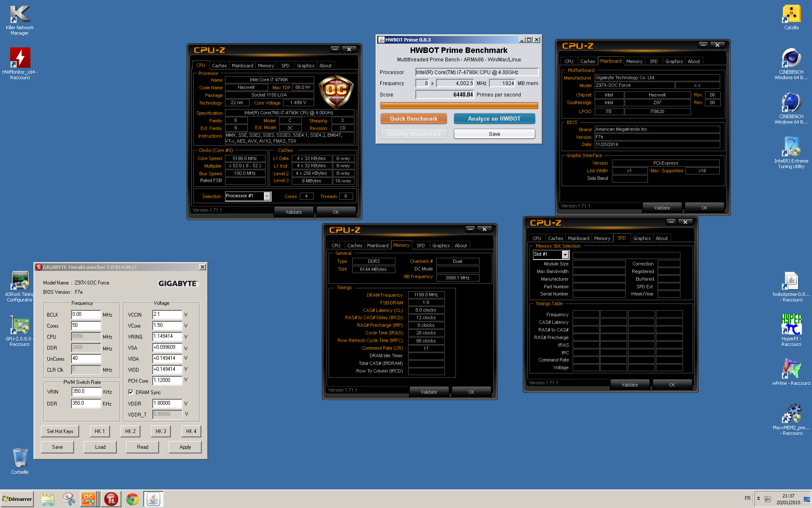The width and height of the screenshot is (812, 508).
Task: Select SPD tab in CPU-Z Memory window
Action: [420, 246]
